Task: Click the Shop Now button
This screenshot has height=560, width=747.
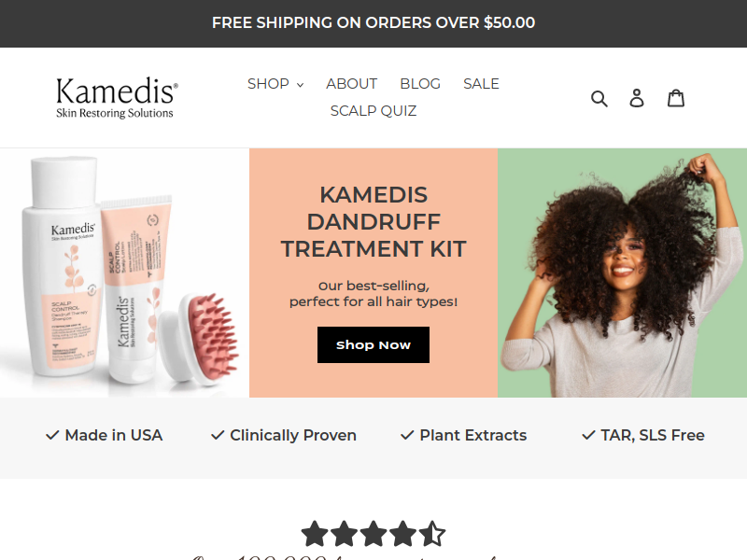Action: pos(373,344)
